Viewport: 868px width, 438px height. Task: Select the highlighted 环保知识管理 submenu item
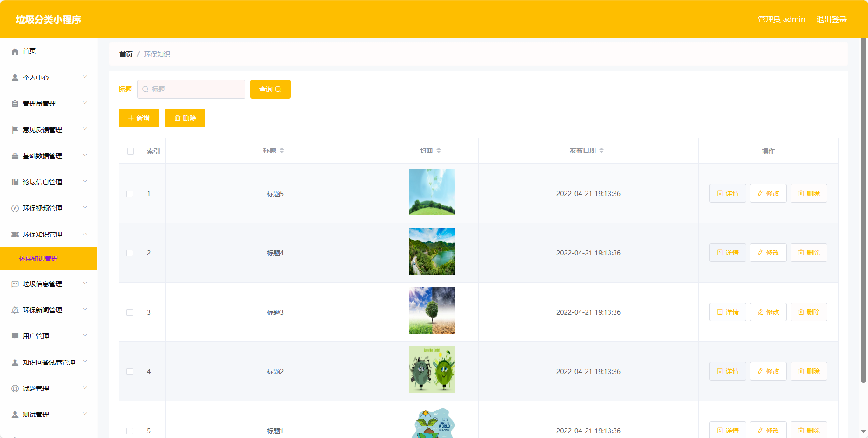(49, 259)
